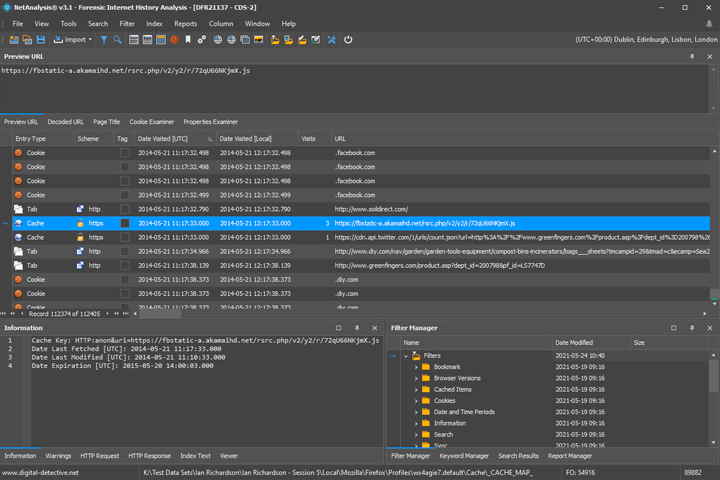The image size is (720, 480).
Task: Close the Filter Manager panel
Action: click(x=709, y=328)
